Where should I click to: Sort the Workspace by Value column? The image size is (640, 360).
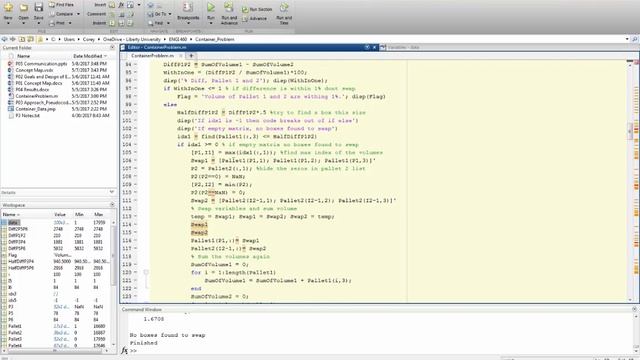(x=60, y=214)
